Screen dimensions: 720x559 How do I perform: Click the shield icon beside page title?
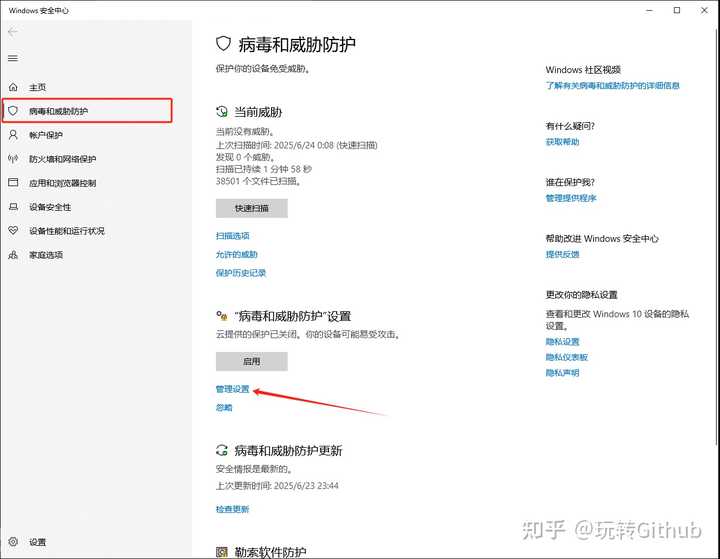(x=223, y=44)
